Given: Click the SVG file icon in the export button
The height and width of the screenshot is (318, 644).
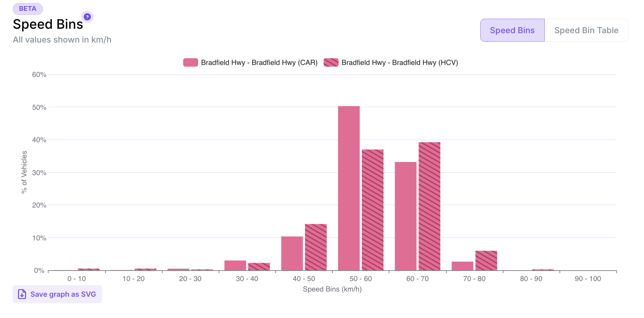Looking at the screenshot, I should 22,294.
